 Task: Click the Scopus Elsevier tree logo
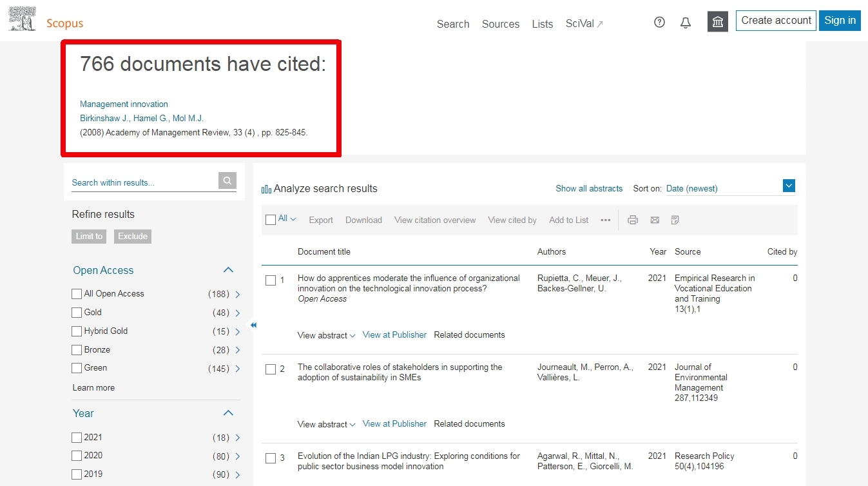coord(22,19)
